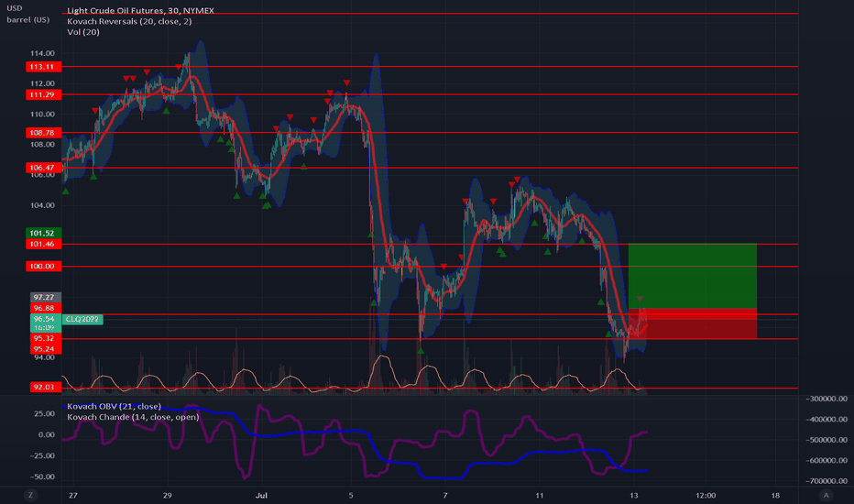This screenshot has width=854, height=504.
Task: Click the 112.00 price axis tick
Action: point(42,83)
